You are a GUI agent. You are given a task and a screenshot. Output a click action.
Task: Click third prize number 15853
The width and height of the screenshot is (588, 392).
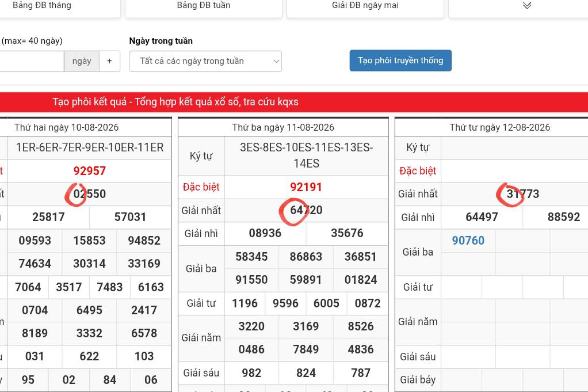(89, 241)
